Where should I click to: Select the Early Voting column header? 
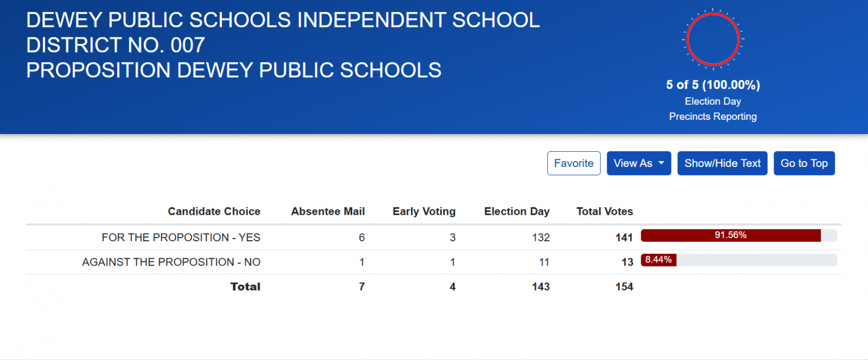424,211
